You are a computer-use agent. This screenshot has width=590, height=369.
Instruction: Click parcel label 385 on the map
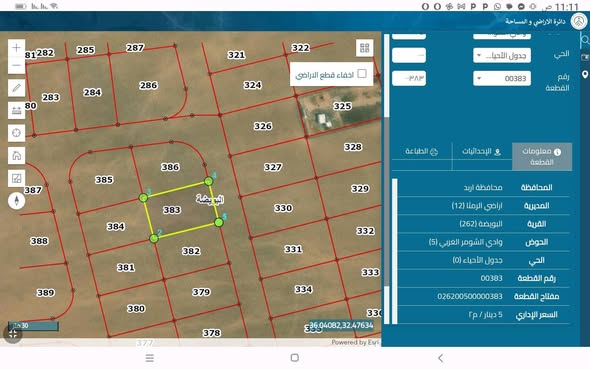coord(104,180)
